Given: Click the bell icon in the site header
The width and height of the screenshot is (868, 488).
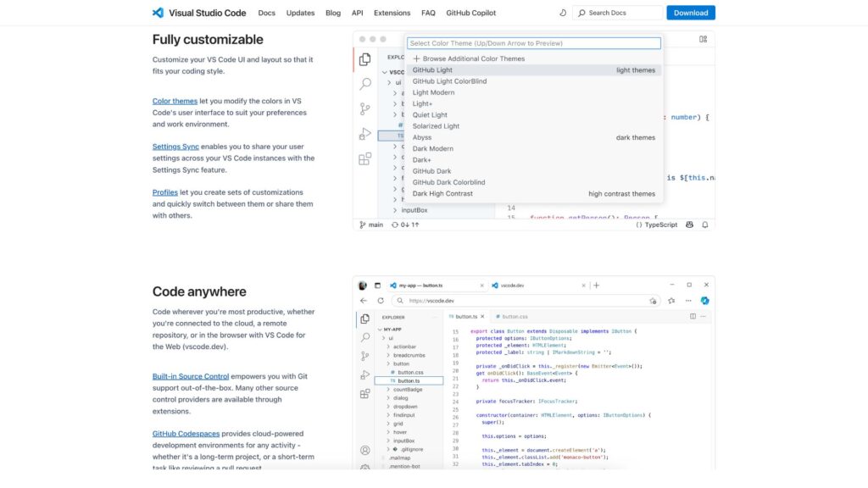Looking at the screenshot, I should click(562, 13).
